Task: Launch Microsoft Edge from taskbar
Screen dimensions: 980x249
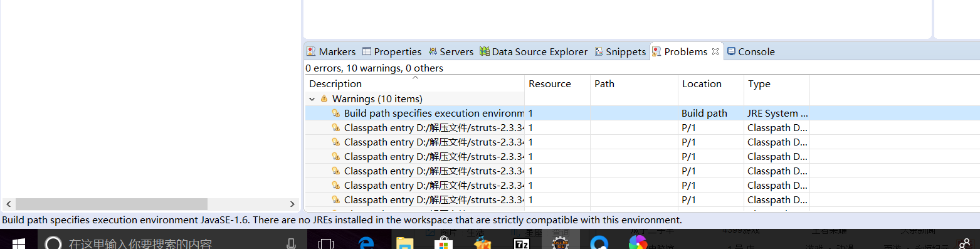Action: (367, 243)
